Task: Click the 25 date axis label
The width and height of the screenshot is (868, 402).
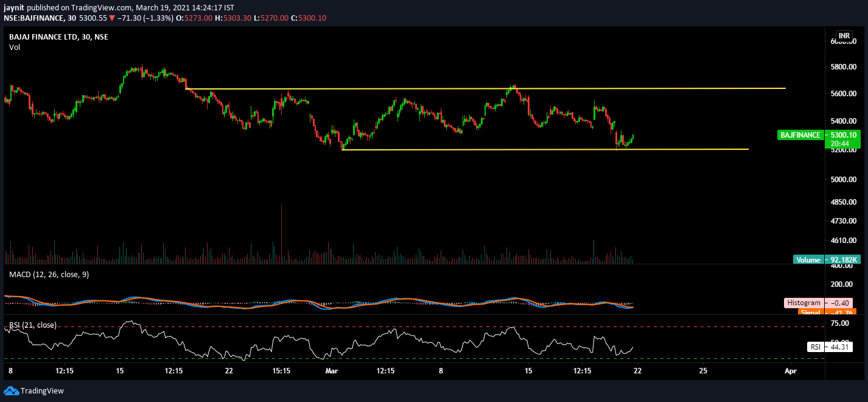Action: [703, 370]
